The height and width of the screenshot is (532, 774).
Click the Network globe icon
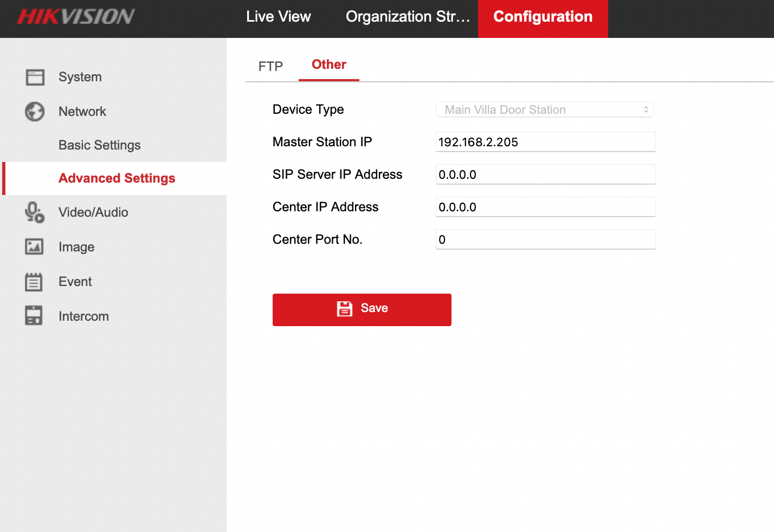tap(35, 112)
